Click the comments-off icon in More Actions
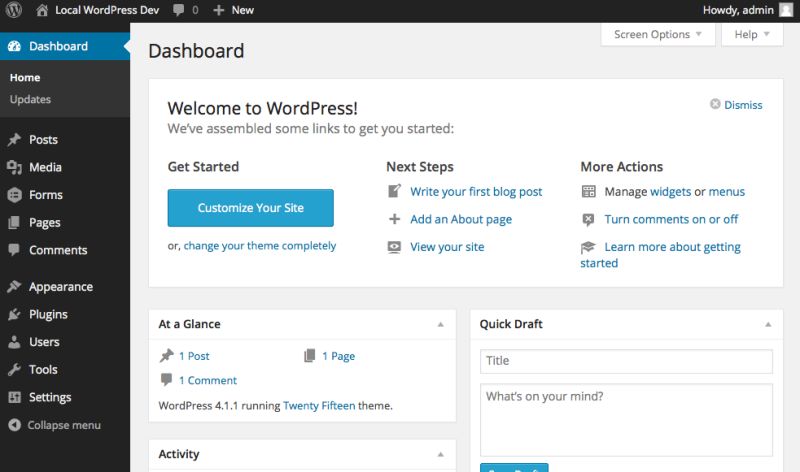 click(x=588, y=219)
